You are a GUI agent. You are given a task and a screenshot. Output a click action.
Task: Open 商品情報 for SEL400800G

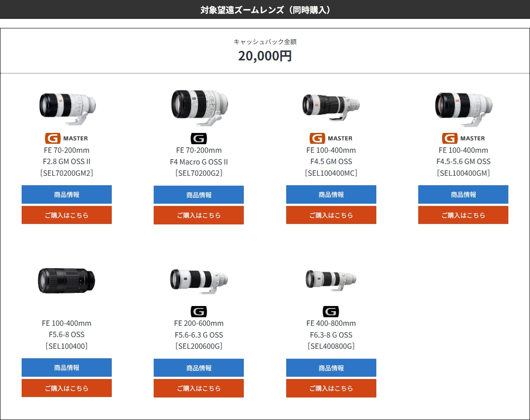tap(331, 368)
